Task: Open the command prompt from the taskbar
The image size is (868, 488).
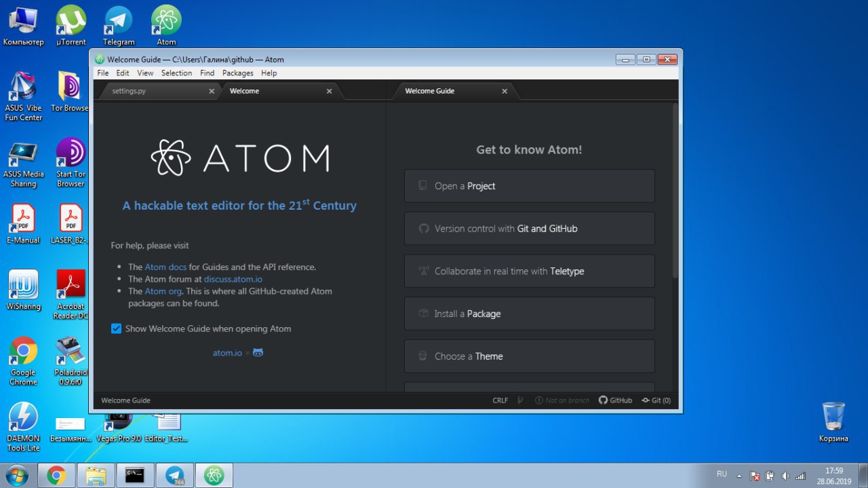Action: click(x=136, y=476)
